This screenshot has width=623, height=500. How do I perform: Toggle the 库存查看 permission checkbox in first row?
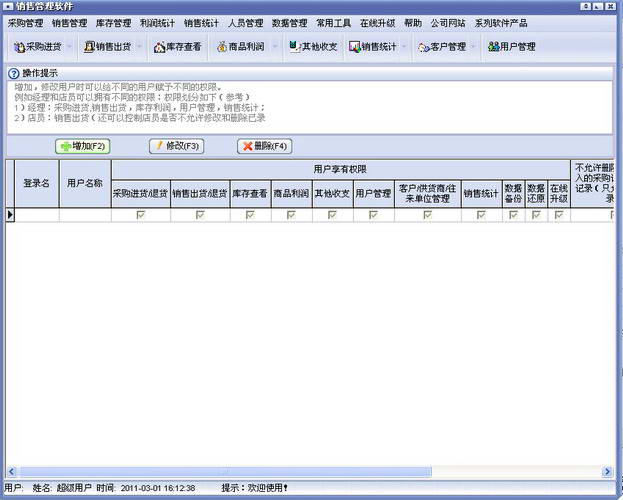click(x=250, y=215)
